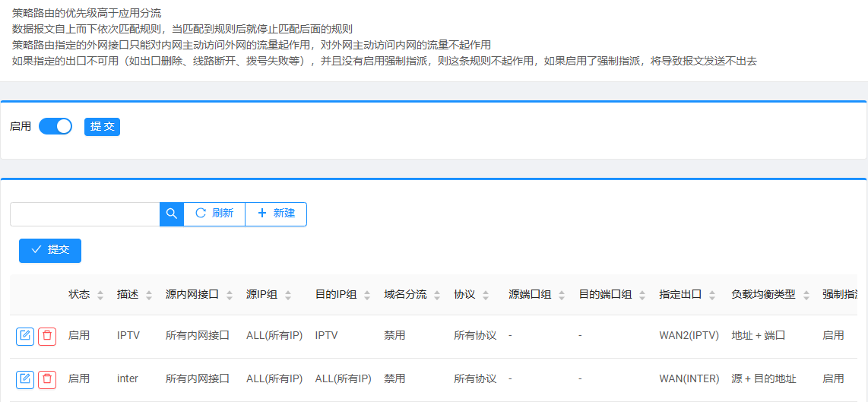Sort by 域名分流 column header
Image resolution: width=868 pixels, height=402 pixels.
point(413,295)
